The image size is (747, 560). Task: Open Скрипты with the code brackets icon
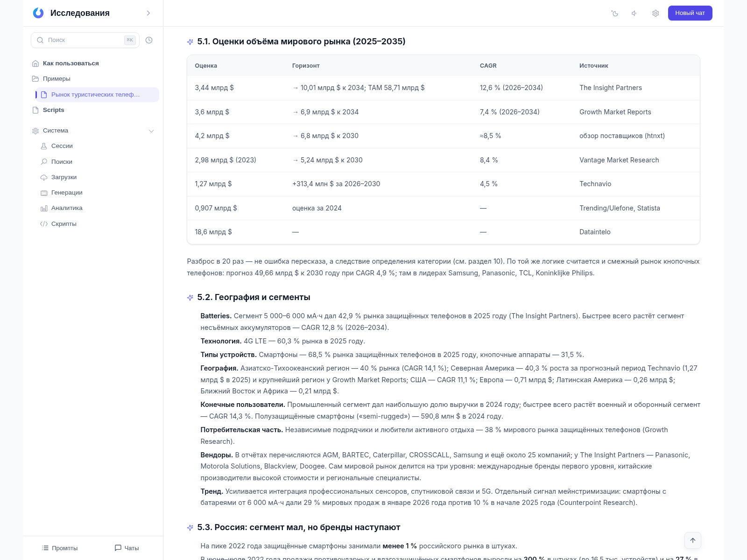pos(44,224)
